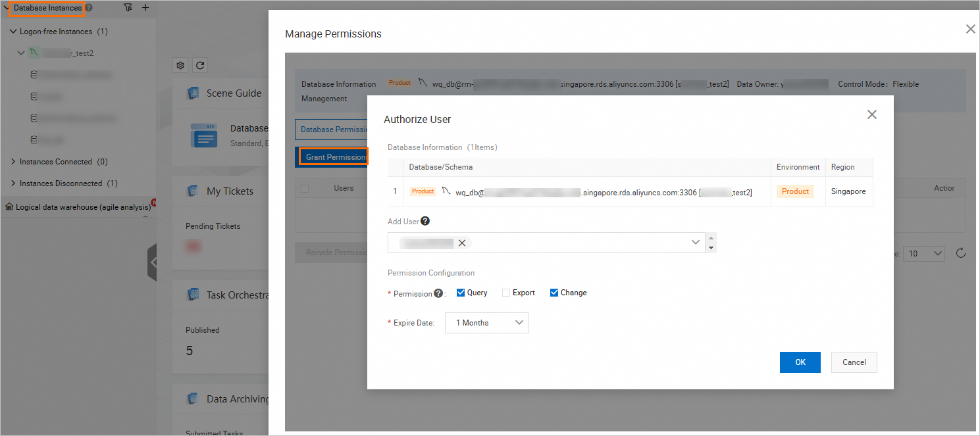Click the Logical data warehouse house icon

point(9,206)
